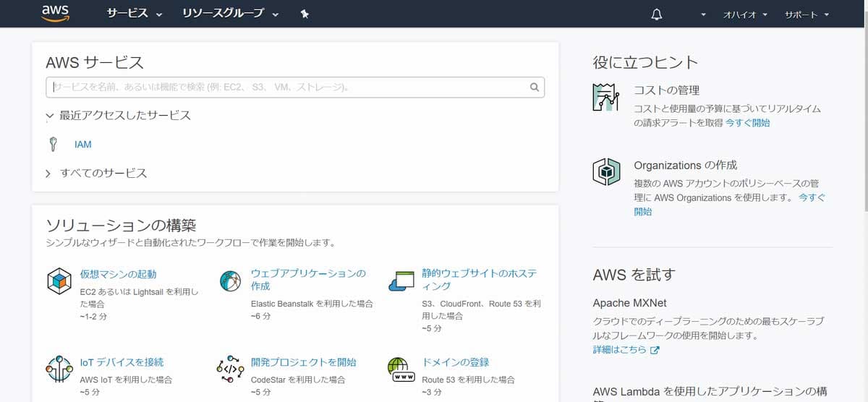Click the Organizations の作成 cube icon
The image size is (868, 402).
[x=605, y=172]
